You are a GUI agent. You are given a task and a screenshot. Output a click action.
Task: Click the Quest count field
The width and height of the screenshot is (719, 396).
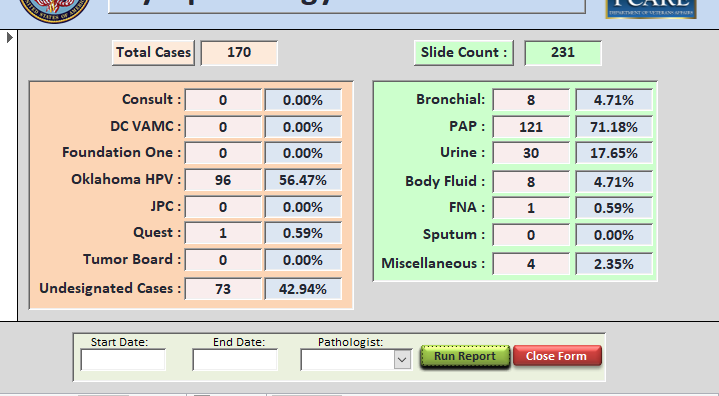click(223, 233)
